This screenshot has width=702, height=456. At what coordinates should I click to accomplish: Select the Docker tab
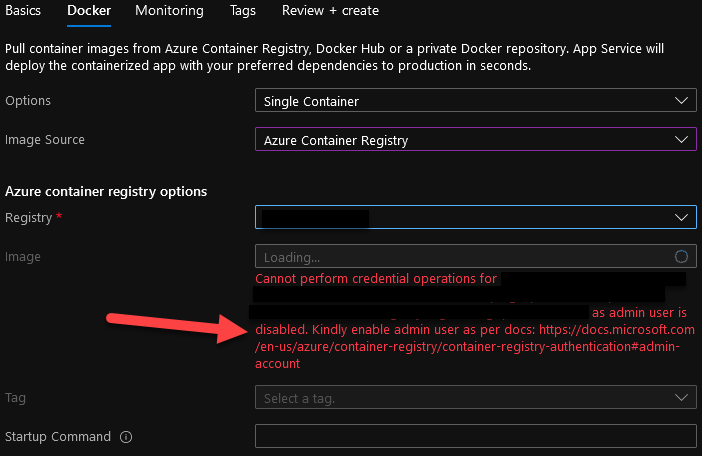(x=89, y=11)
